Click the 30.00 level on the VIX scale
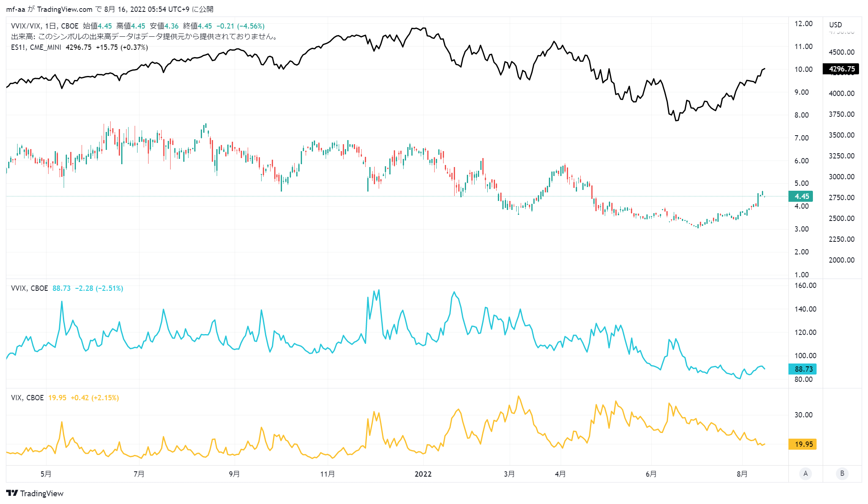The image size is (868, 504). (804, 415)
